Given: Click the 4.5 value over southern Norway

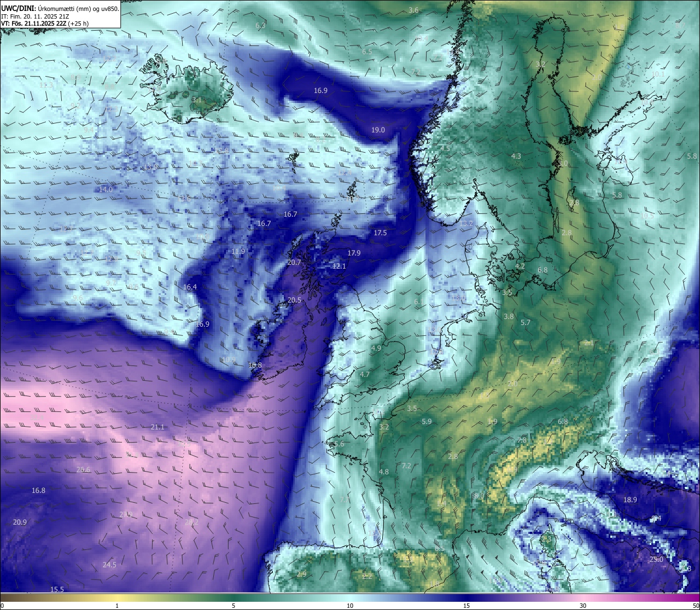Looking at the screenshot, I should click(445, 149).
